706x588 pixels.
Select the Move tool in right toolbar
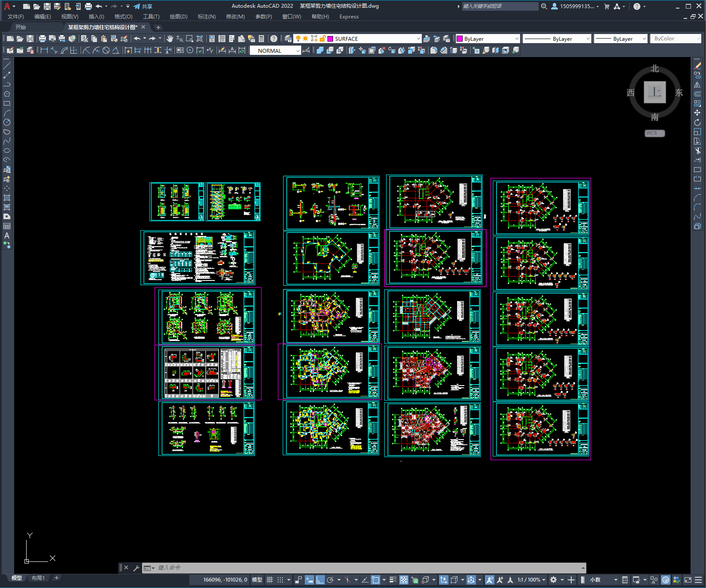697,113
